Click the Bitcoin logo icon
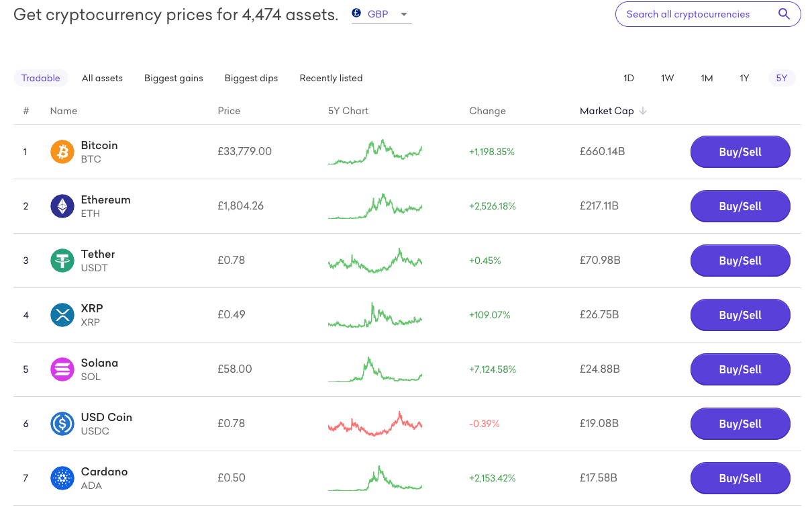Viewport: 812px width, 507px height. tap(62, 152)
